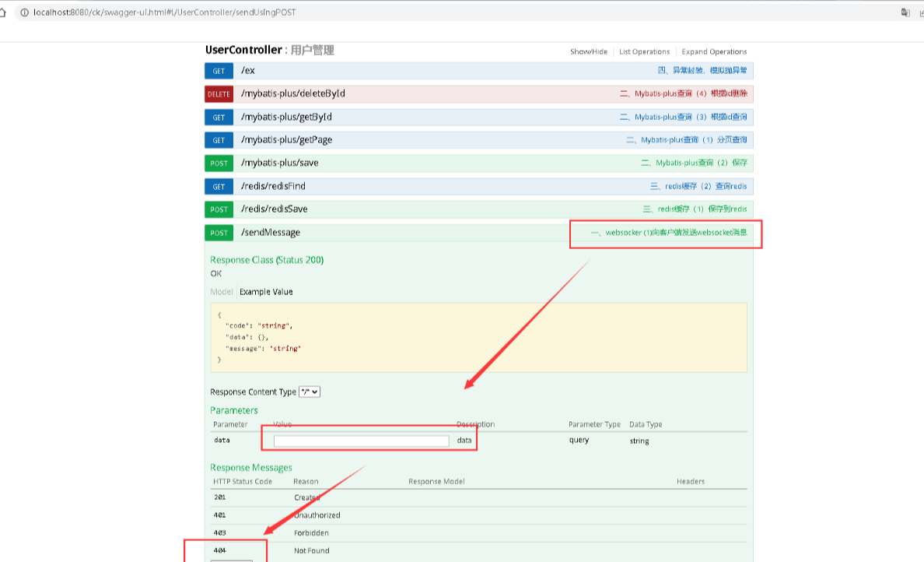Click the browser address bar URL
The height and width of the screenshot is (562, 924).
pyautogui.click(x=164, y=12)
